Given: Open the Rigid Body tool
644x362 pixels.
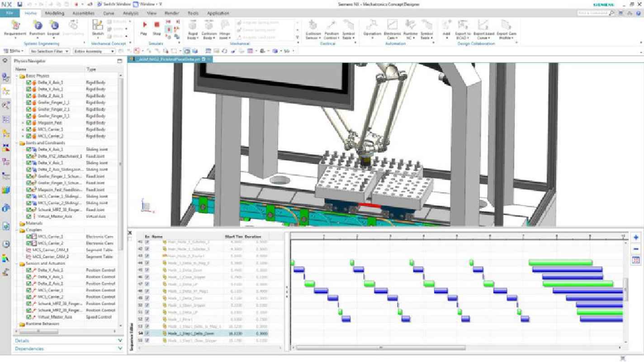Looking at the screenshot, I should pyautogui.click(x=193, y=28).
